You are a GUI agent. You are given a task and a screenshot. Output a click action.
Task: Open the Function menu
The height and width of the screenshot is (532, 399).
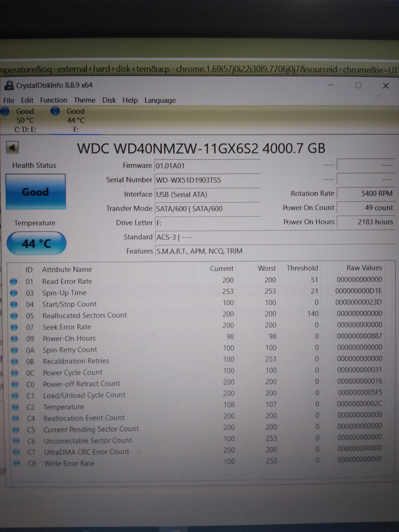point(54,100)
